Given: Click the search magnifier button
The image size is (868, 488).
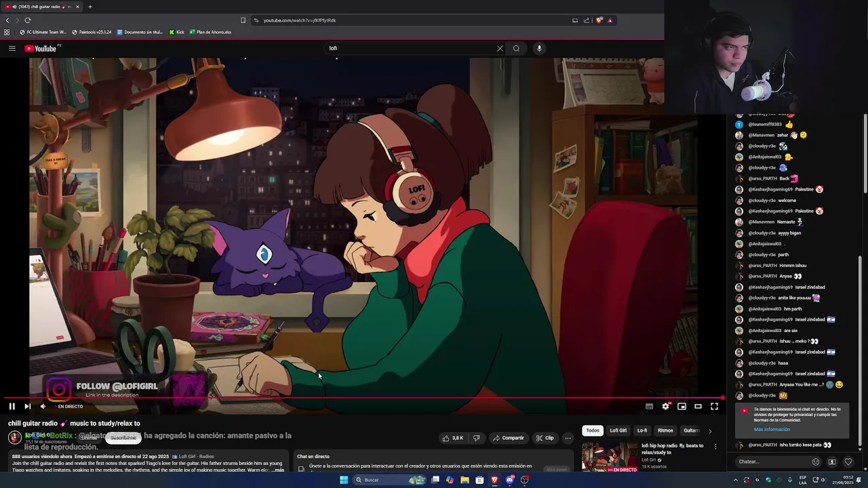Looking at the screenshot, I should (516, 48).
